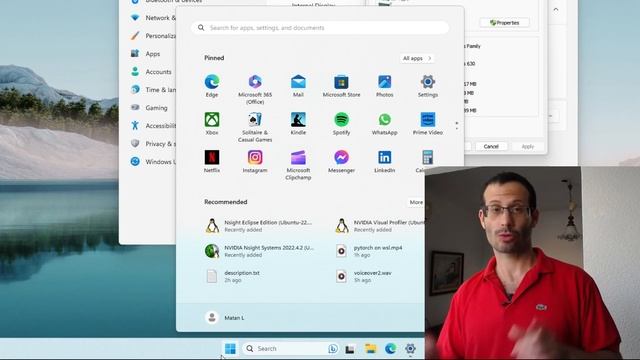
Task: Launch the Xbox app
Action: 211,124
